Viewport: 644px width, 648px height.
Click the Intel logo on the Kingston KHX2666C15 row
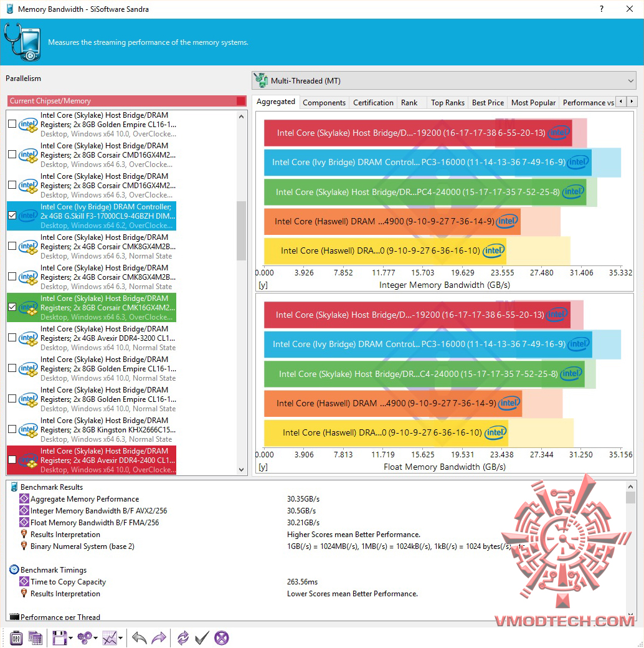tap(28, 430)
